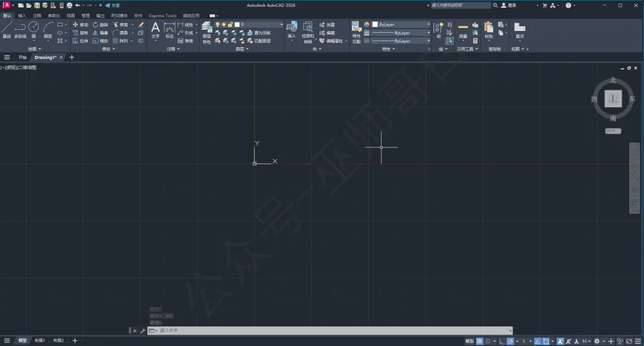The image size is (644, 346).
Task: Click the color wheel object color icon
Action: 366,24
